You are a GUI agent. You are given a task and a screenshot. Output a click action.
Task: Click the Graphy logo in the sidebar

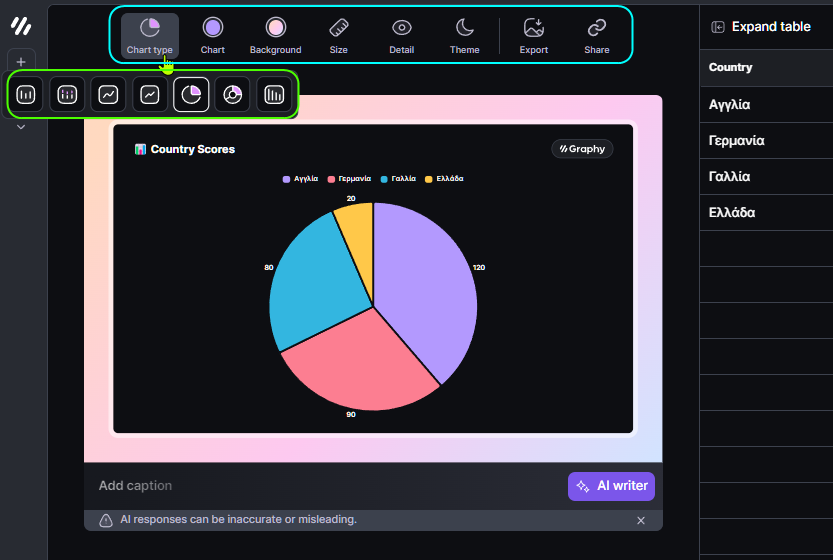pyautogui.click(x=21, y=26)
